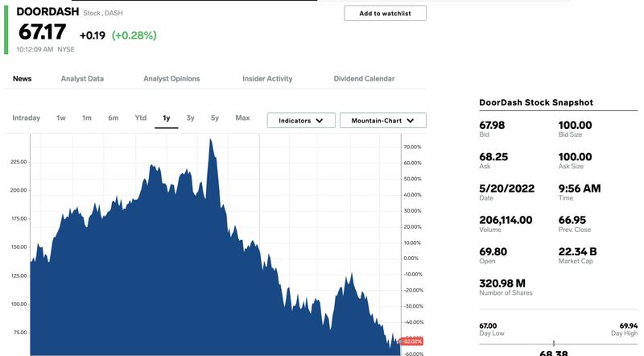Click the Bid value 67.98
Image resolution: width=644 pixels, height=356 pixels.
click(492, 125)
